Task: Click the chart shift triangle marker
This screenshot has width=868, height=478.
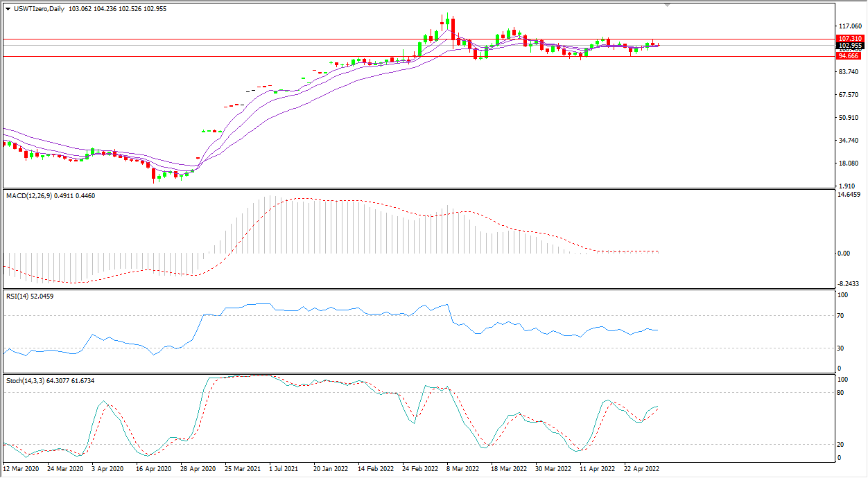Action: 667,5
